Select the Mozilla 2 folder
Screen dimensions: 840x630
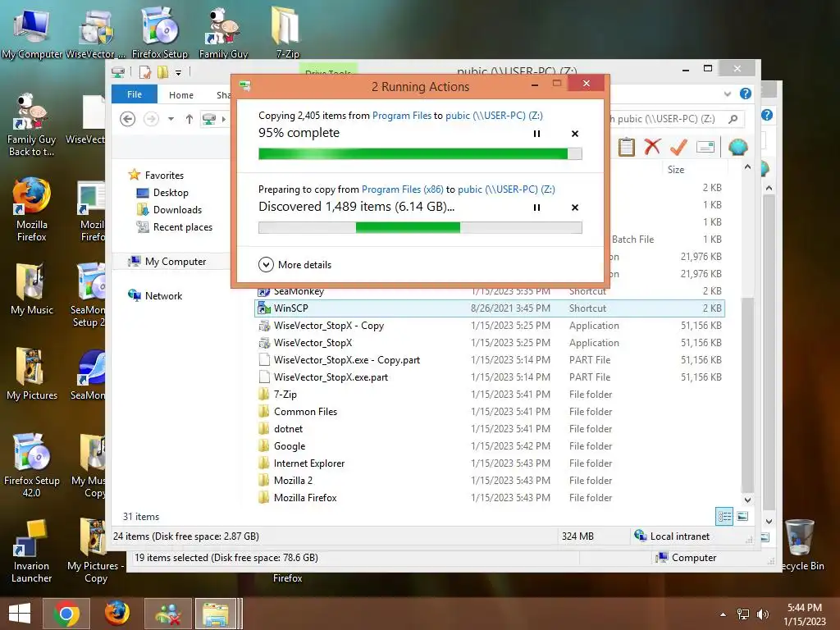click(x=490, y=481)
